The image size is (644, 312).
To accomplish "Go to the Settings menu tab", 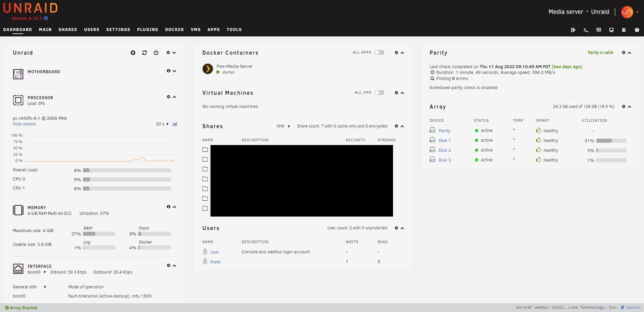I will 118,30.
